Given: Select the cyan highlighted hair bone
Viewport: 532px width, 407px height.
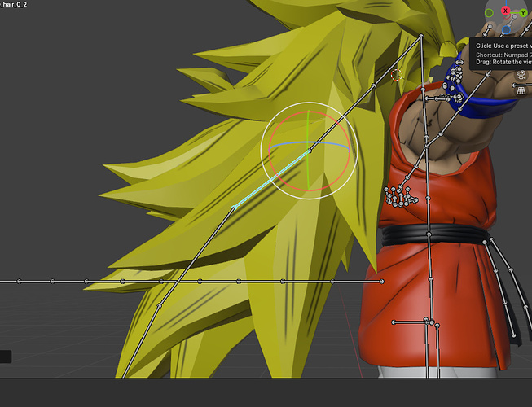Looking at the screenshot, I should tap(271, 179).
